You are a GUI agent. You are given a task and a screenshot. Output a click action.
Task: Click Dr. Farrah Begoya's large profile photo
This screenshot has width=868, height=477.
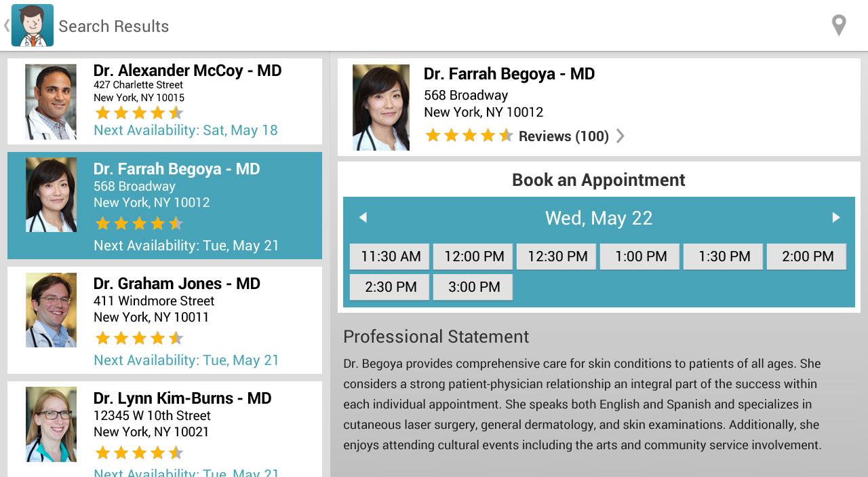pyautogui.click(x=381, y=107)
